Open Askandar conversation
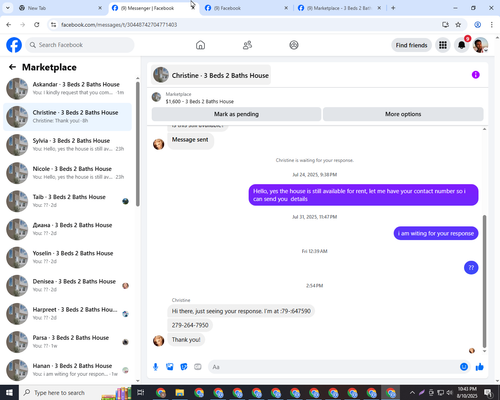The width and height of the screenshot is (500, 400). pyautogui.click(x=68, y=89)
